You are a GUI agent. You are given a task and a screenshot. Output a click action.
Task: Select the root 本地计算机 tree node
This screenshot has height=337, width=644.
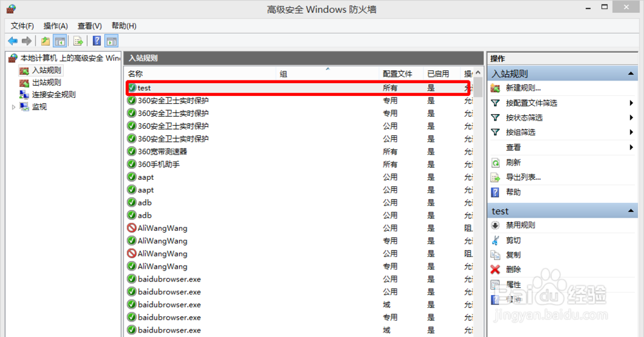pyautogui.click(x=70, y=59)
